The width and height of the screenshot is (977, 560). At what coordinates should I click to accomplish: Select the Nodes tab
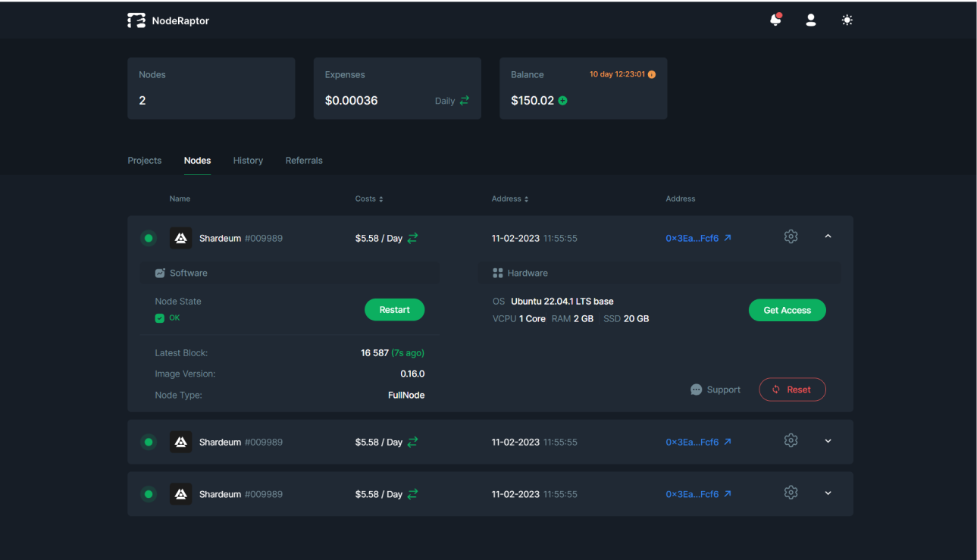pyautogui.click(x=197, y=161)
